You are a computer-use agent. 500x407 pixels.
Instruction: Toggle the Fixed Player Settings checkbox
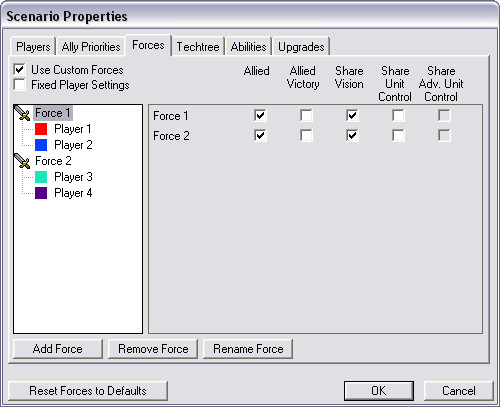20,84
